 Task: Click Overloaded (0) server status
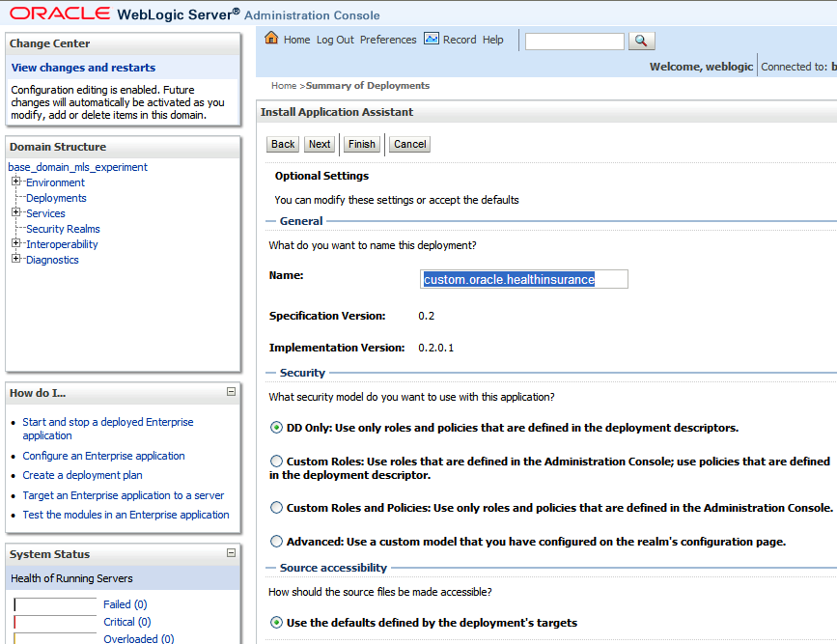[139, 638]
